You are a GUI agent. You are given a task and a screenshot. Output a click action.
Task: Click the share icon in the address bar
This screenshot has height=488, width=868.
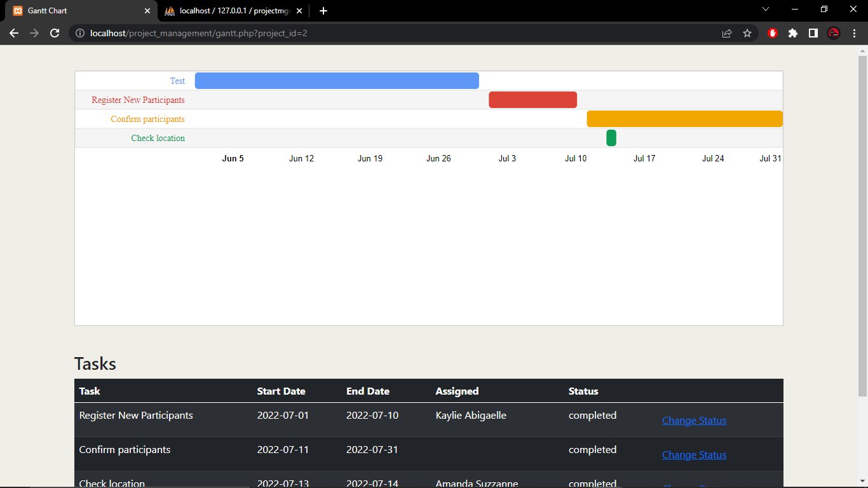point(726,33)
